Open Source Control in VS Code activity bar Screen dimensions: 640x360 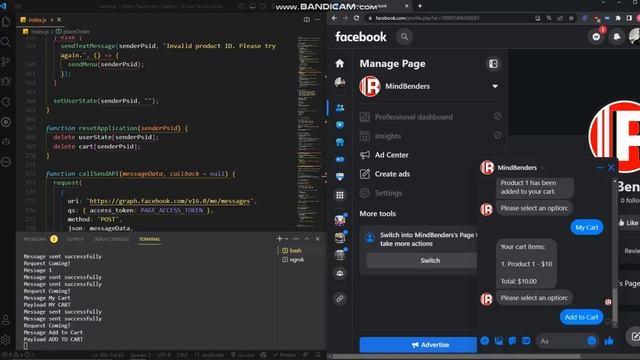(6, 62)
